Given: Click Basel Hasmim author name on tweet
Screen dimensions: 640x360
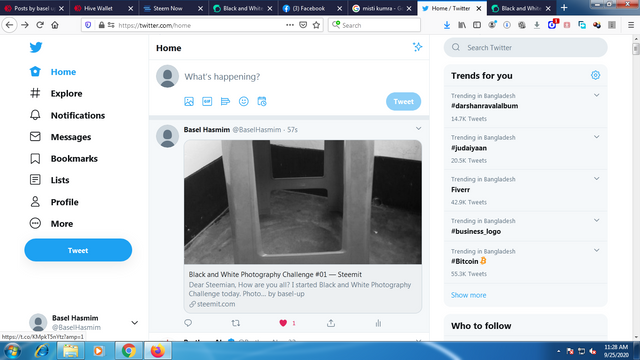Looking at the screenshot, I should click(x=207, y=129).
